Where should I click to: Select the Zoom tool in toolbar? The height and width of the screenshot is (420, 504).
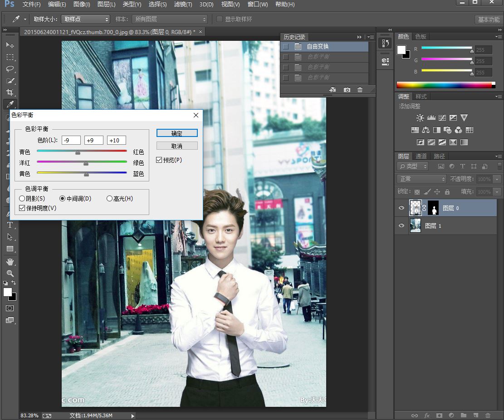pyautogui.click(x=10, y=273)
